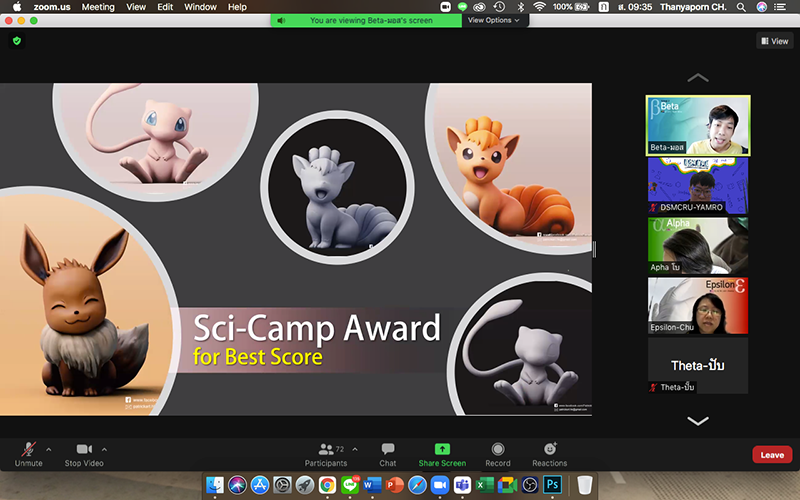Screen dimensions: 800x500
Task: Click the Zoom camera menu bar icon
Action: click(445, 7)
